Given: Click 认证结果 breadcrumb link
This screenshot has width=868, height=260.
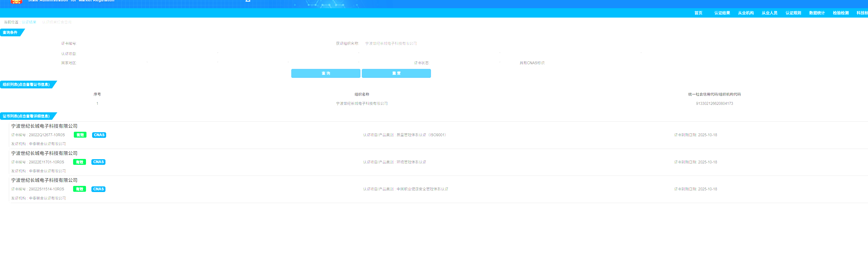Looking at the screenshot, I should pos(29,22).
